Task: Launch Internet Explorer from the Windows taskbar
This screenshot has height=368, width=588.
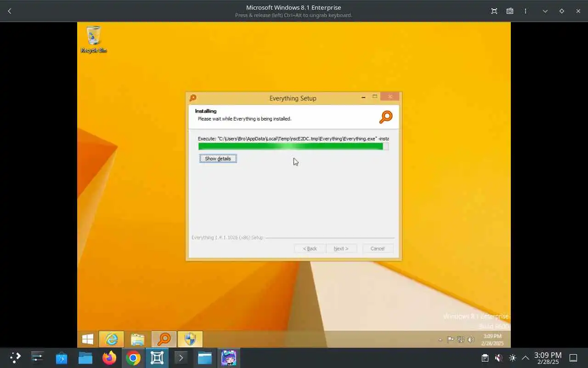Action: click(x=112, y=339)
